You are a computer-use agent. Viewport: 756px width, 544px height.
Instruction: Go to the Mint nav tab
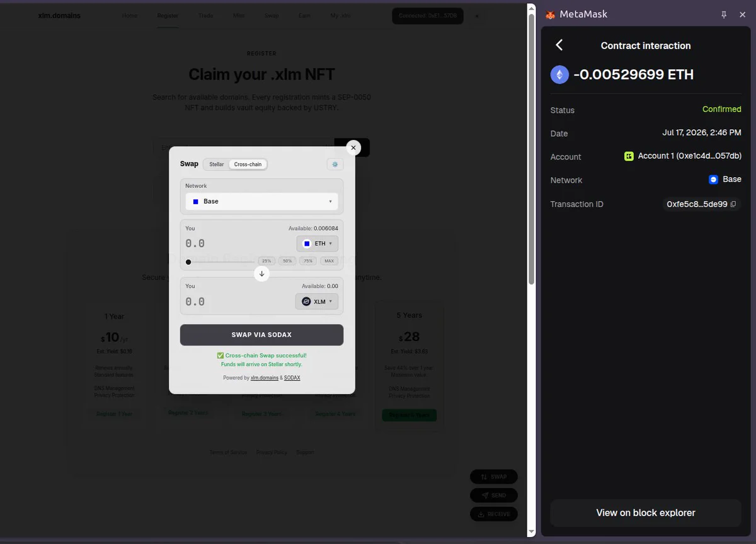239,16
